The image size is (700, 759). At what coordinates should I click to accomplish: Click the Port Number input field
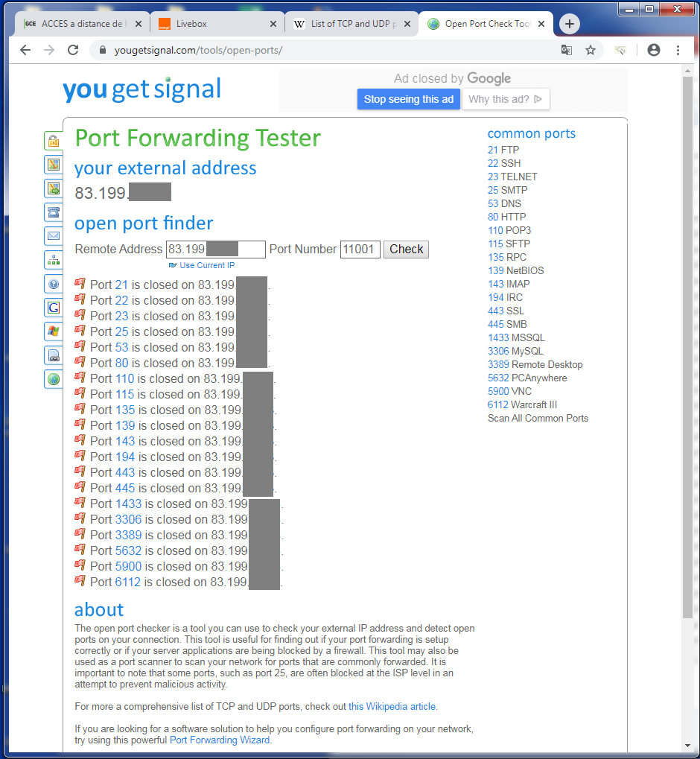(360, 250)
